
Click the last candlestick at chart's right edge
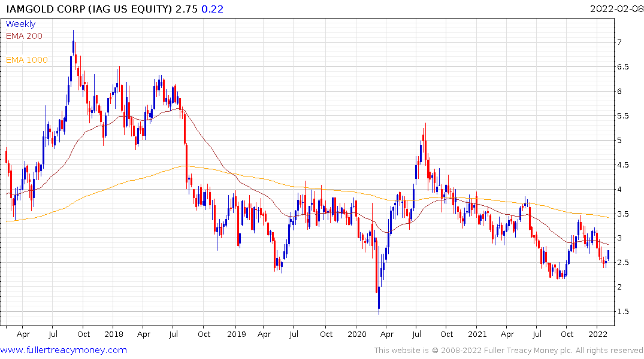[x=609, y=255]
